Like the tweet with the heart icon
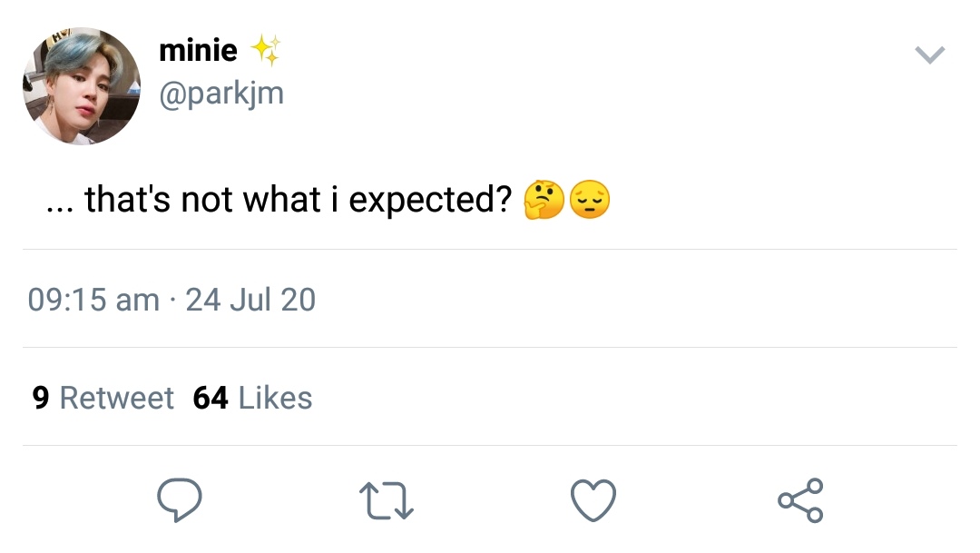The image size is (980, 553). coord(593,500)
